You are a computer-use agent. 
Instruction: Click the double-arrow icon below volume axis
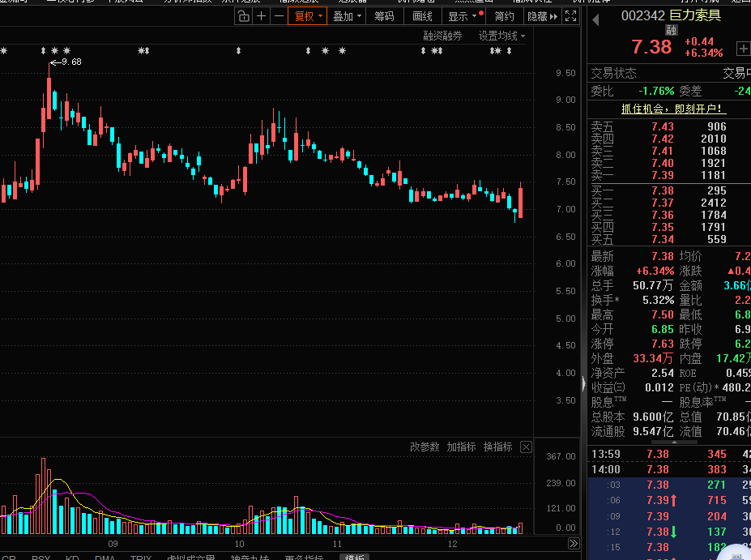click(574, 544)
